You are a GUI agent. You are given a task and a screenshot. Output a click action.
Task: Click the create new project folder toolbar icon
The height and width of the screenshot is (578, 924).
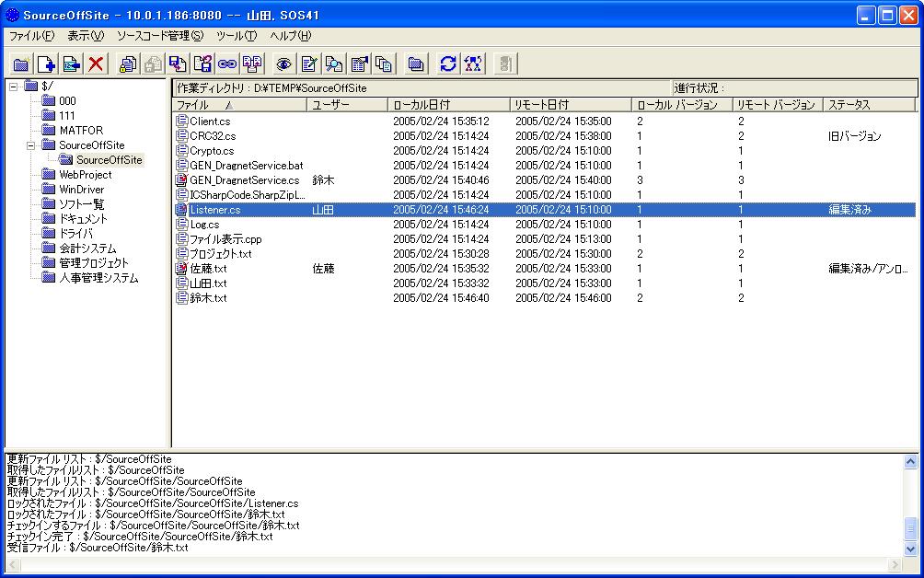[x=21, y=64]
